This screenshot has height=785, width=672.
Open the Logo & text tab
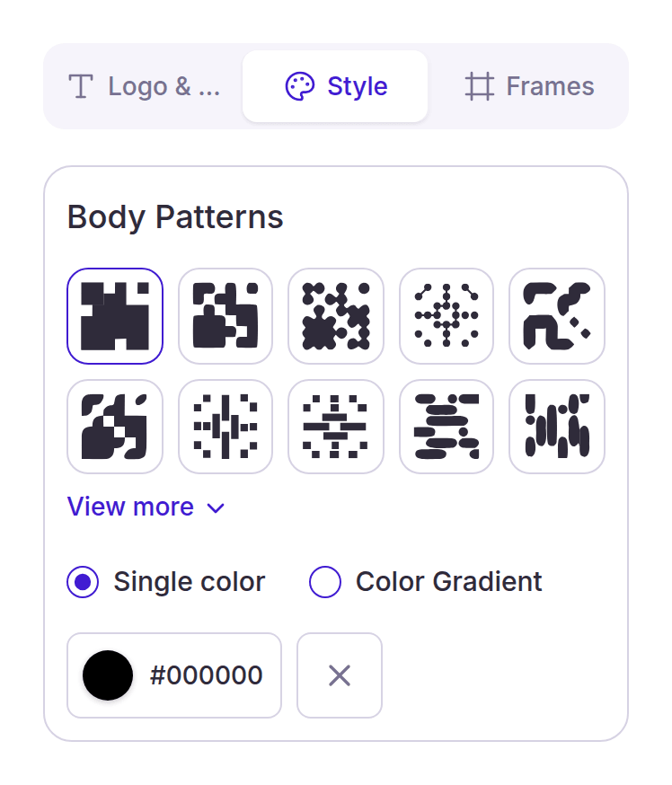(x=144, y=86)
